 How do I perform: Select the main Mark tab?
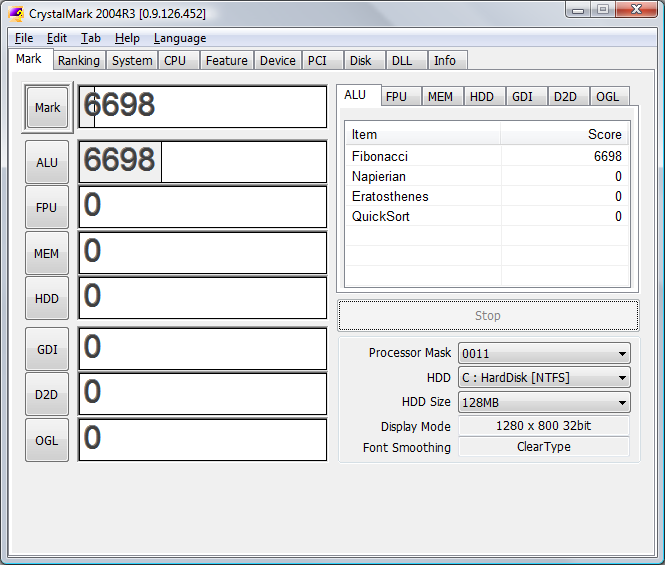[29, 59]
